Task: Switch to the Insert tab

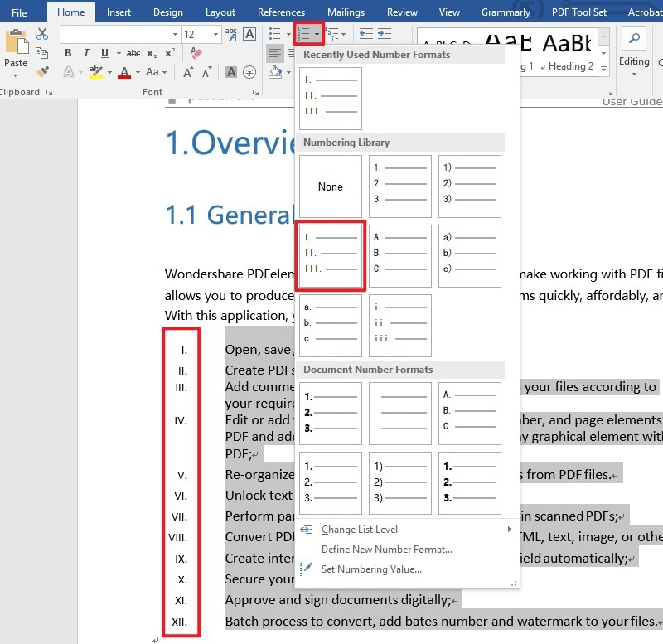Action: tap(119, 12)
